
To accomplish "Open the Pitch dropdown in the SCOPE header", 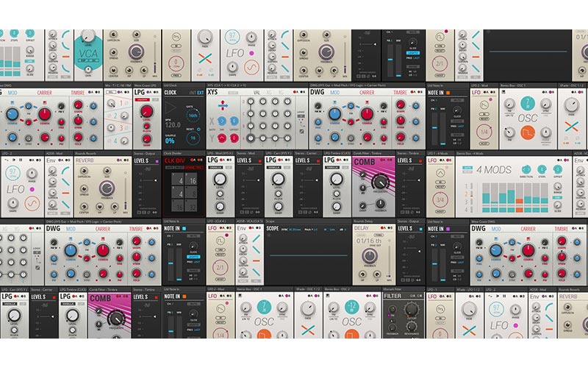I will pos(311,230).
